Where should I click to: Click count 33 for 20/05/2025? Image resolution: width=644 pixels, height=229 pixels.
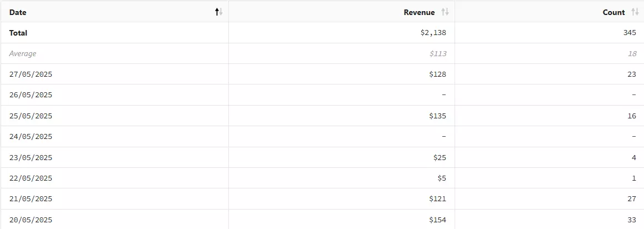632,220
